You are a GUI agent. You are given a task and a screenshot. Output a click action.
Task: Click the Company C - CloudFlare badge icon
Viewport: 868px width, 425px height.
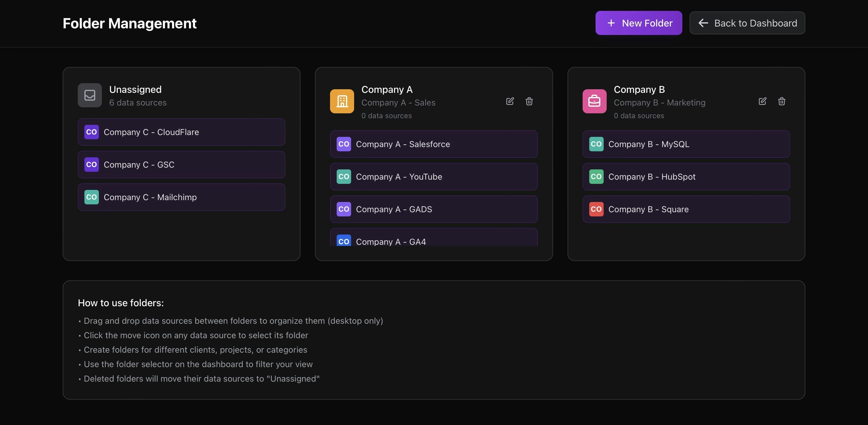pos(91,132)
